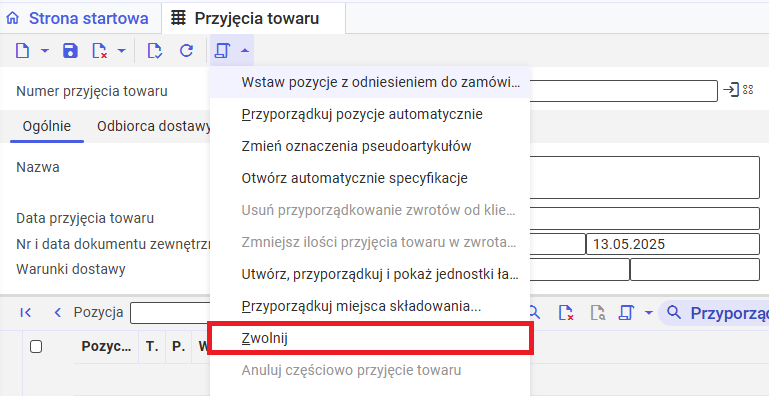Click the Delete document icon in top toolbar
The image size is (769, 396).
coord(100,51)
